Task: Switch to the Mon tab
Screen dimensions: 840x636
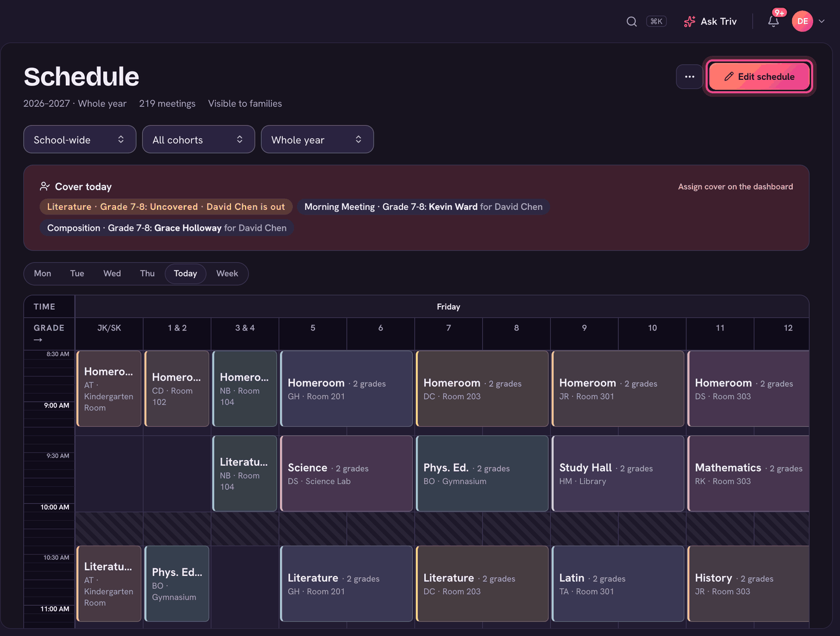Action: tap(43, 273)
